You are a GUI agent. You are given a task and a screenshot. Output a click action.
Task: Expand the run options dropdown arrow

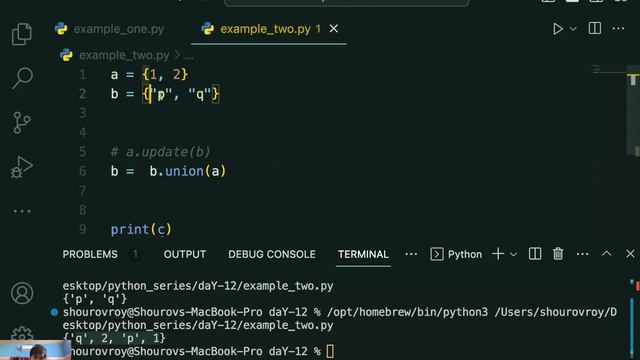coord(573,29)
